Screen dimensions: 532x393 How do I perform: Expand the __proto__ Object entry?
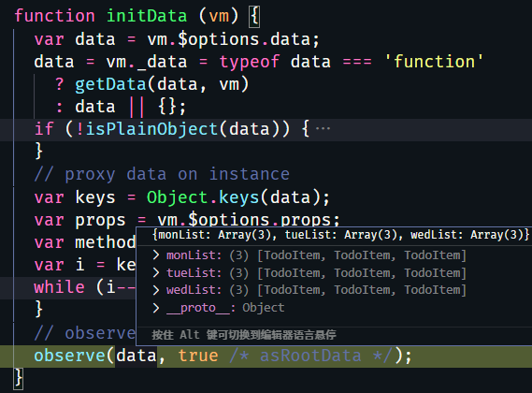tap(156, 308)
